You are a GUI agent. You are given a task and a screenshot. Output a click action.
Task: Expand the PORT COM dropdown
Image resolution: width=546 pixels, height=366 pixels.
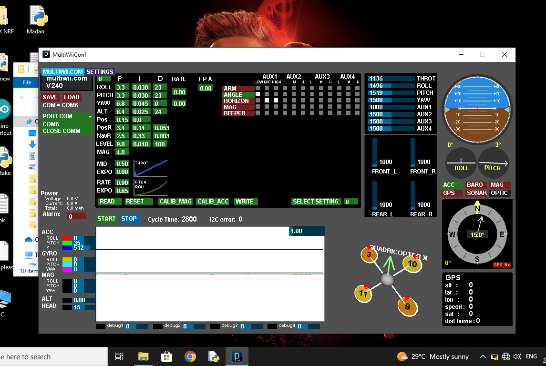point(67,116)
